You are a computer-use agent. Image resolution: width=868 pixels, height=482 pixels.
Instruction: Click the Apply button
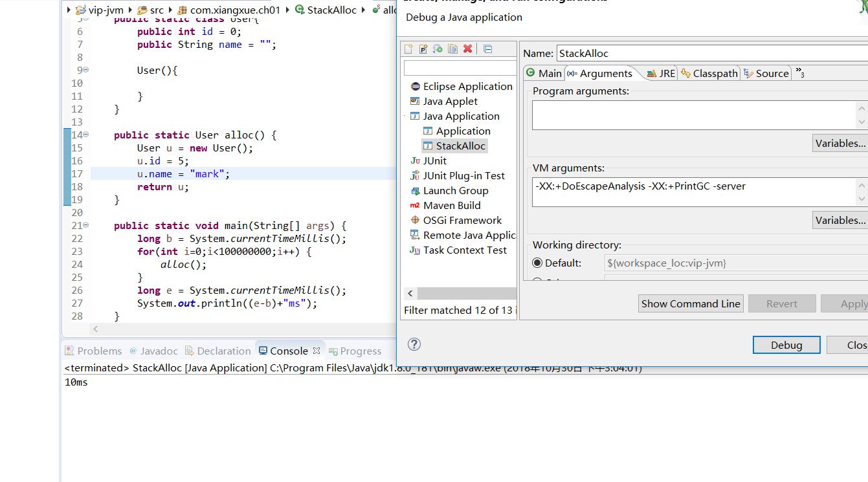(x=845, y=303)
